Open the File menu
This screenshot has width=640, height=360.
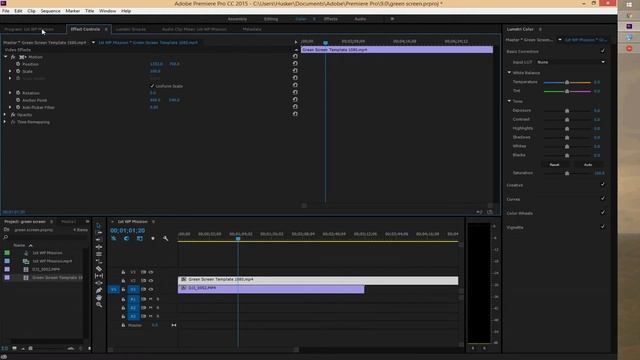(x=5, y=11)
